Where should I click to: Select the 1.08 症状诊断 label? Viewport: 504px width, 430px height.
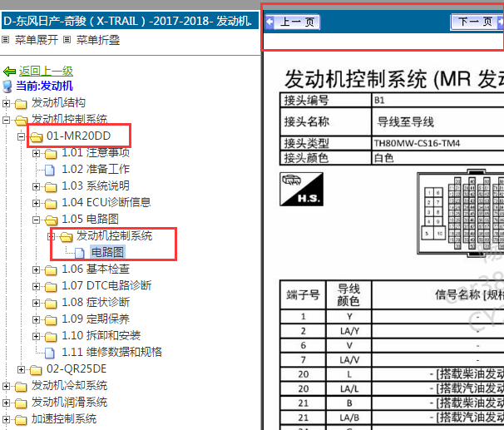[x=96, y=302]
